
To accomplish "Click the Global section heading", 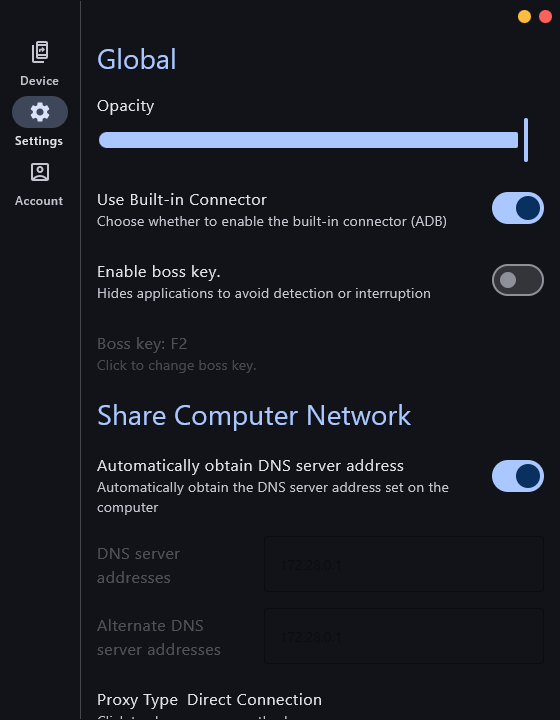I will (x=136, y=59).
